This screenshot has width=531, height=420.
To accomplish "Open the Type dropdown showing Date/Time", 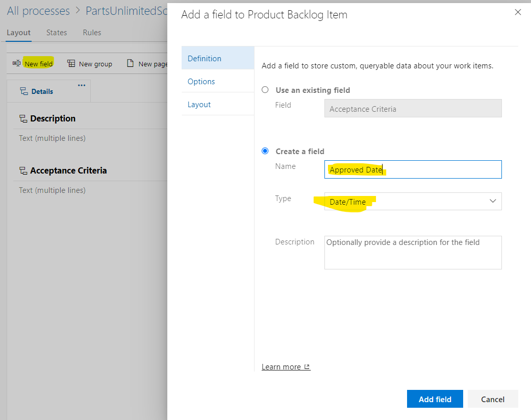I will point(413,201).
